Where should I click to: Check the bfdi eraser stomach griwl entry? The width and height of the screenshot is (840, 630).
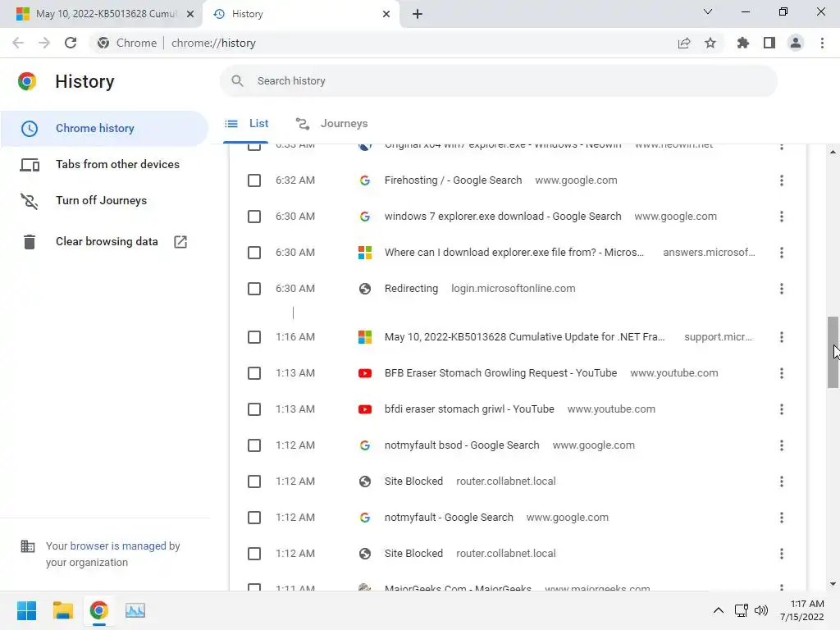[254, 409]
